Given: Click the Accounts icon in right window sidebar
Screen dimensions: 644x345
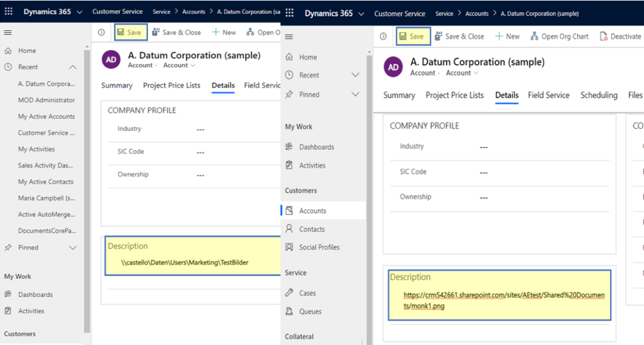Looking at the screenshot, I should point(289,211).
